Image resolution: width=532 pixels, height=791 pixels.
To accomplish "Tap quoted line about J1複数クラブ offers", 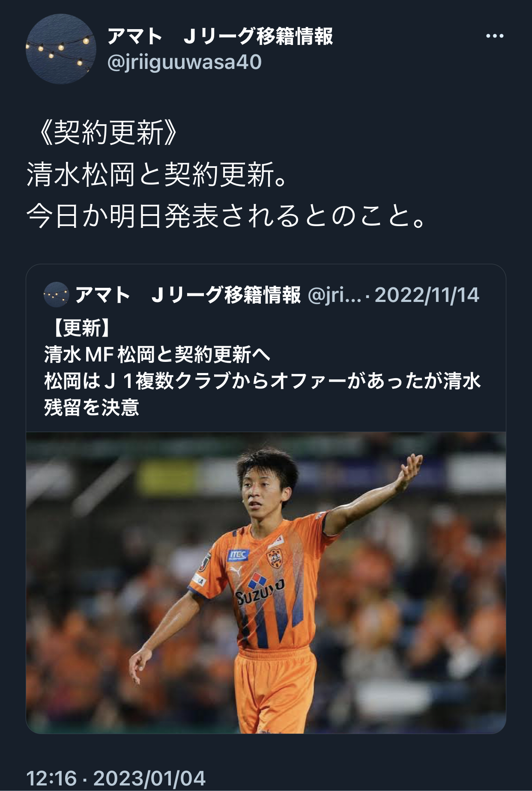I will tap(263, 381).
